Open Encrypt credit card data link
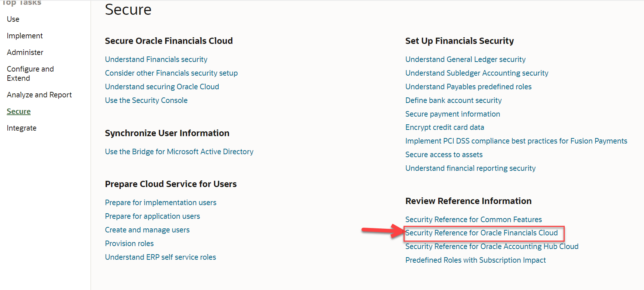Screen dimensions: 644x290 (444, 127)
